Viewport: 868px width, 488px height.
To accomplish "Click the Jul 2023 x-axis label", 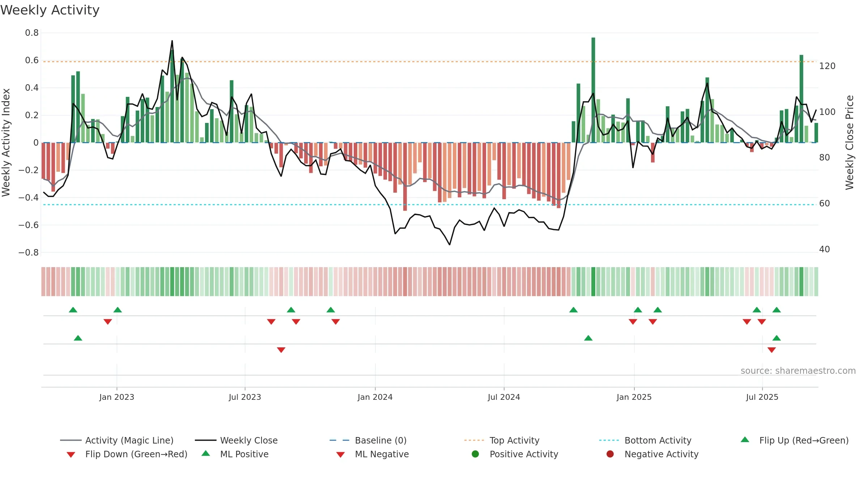I will pos(245,397).
